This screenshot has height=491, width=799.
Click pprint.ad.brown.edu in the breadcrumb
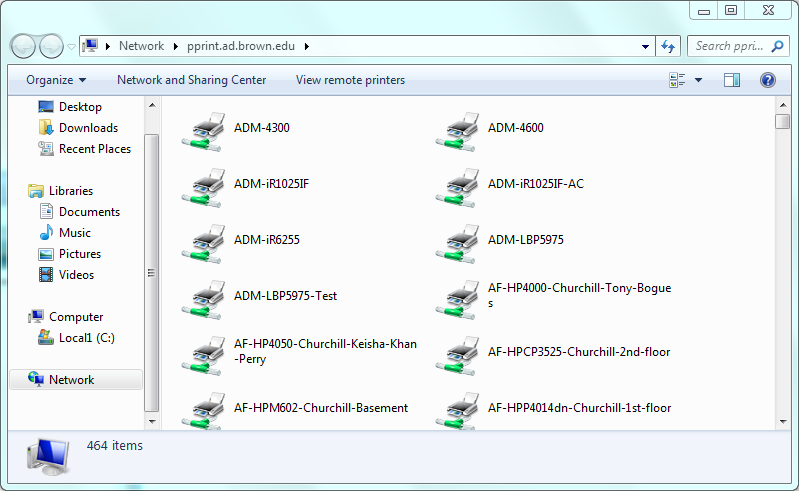point(241,46)
